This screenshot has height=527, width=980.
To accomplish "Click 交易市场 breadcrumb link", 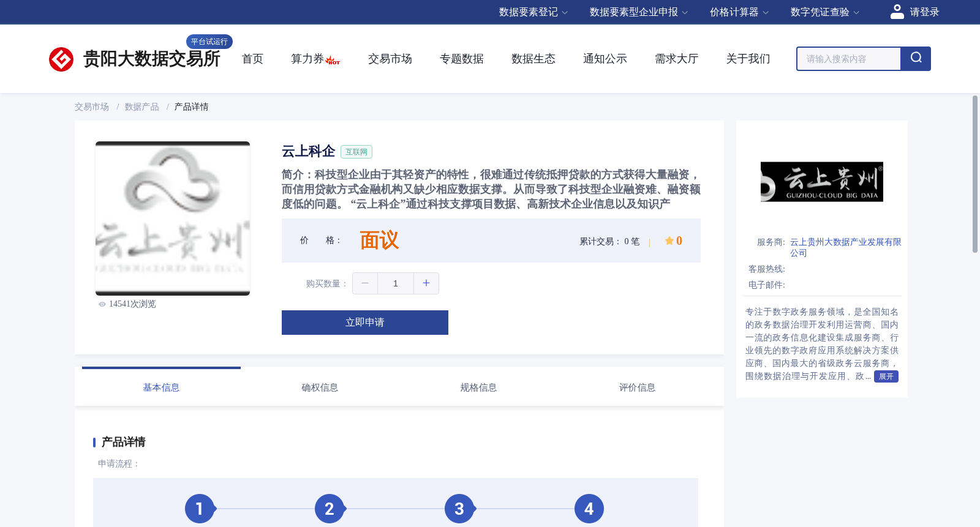I will point(92,107).
